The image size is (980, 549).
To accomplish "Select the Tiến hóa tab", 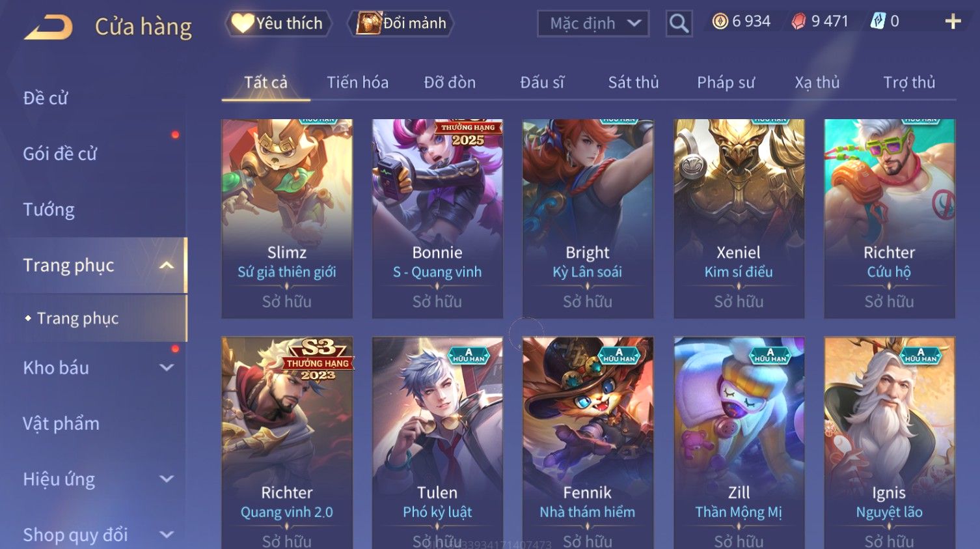I will pos(357,83).
